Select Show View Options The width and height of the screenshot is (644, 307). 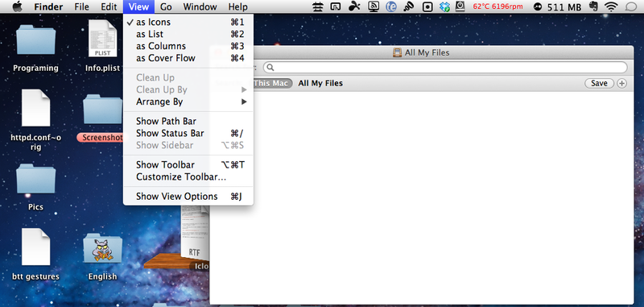(x=188, y=197)
